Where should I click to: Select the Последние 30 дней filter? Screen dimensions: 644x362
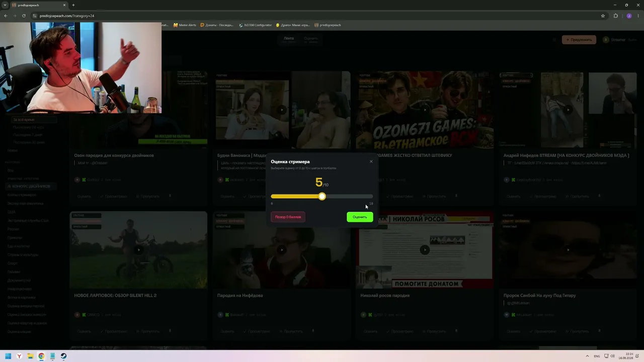point(29,142)
